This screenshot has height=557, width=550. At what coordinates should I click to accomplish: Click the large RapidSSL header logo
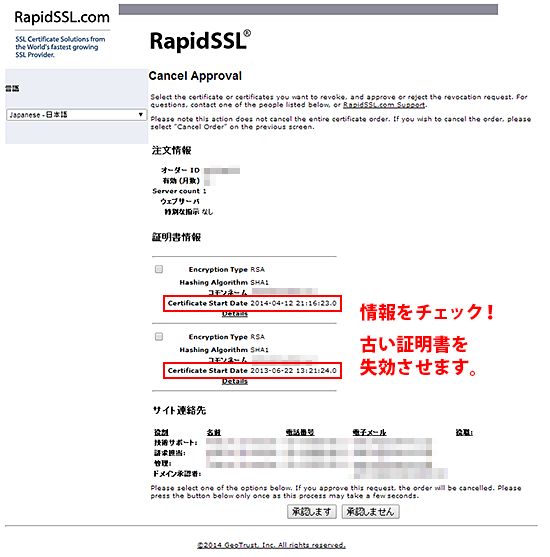pos(200,41)
